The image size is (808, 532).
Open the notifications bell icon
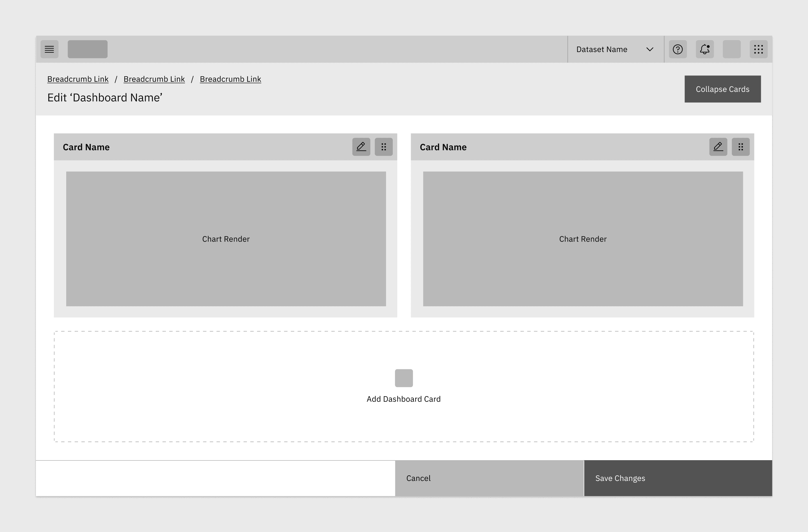(x=704, y=49)
